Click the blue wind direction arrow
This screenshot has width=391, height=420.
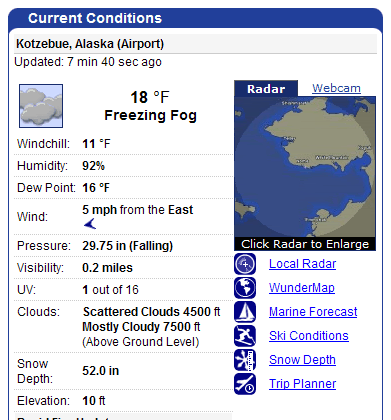point(90,224)
